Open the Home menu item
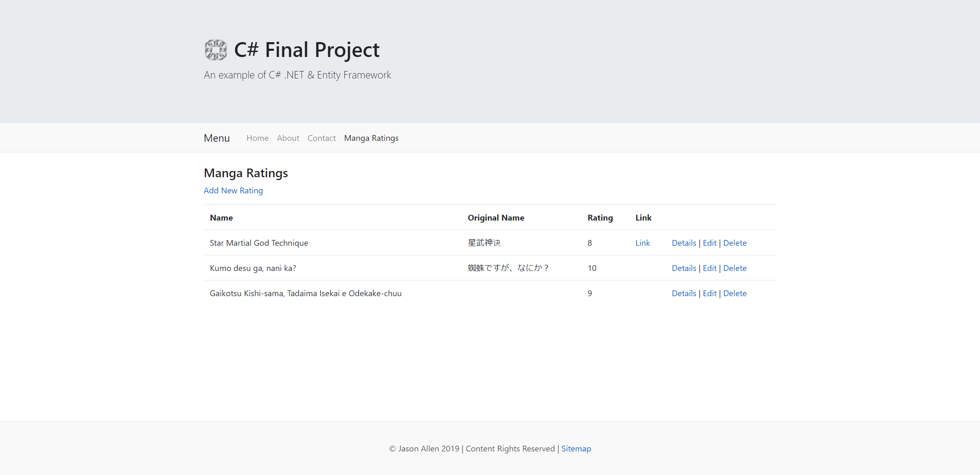 [257, 138]
